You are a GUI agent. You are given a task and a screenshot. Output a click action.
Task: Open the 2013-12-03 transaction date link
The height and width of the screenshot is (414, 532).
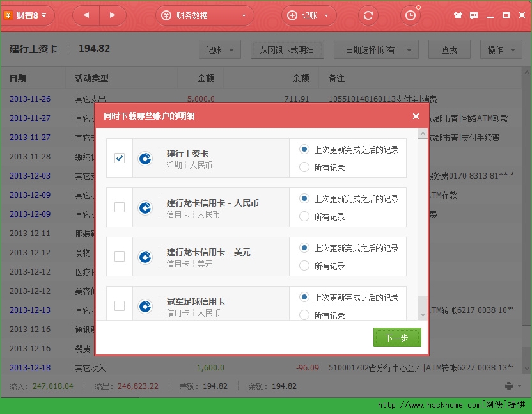tap(30, 175)
